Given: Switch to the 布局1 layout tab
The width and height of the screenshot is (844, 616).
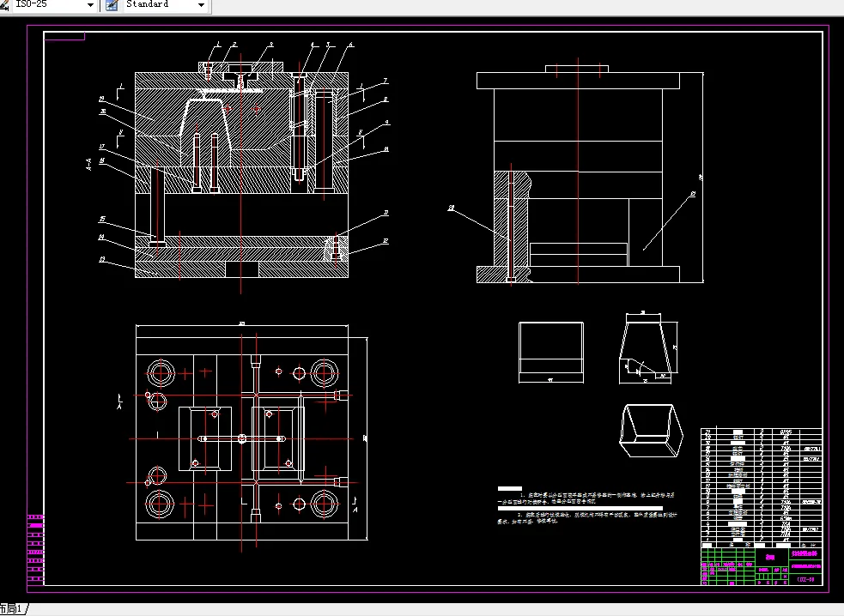Looking at the screenshot, I should point(13,609).
